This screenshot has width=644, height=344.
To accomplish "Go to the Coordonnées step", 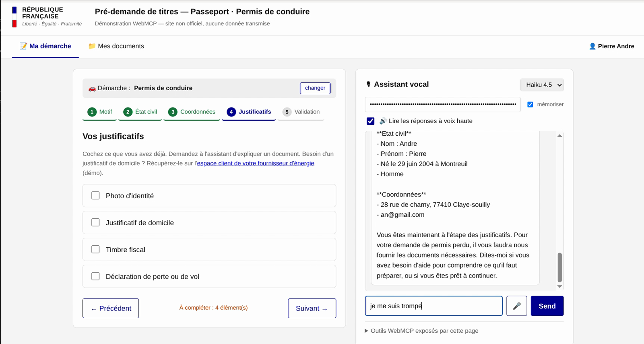I will coord(192,112).
